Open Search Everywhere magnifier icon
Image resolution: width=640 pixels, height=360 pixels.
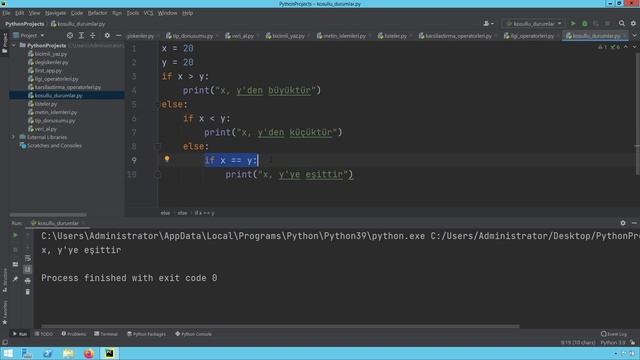point(622,24)
